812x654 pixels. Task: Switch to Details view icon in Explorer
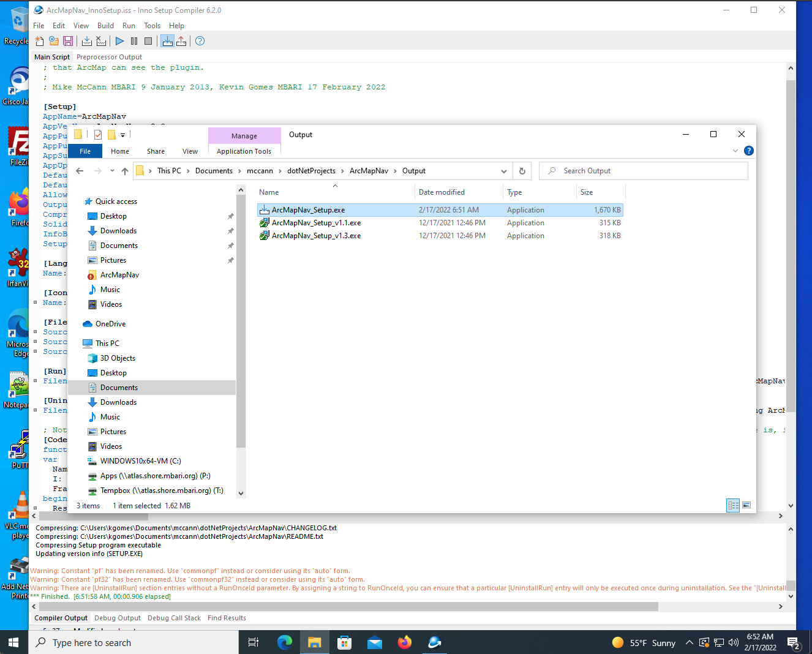733,505
